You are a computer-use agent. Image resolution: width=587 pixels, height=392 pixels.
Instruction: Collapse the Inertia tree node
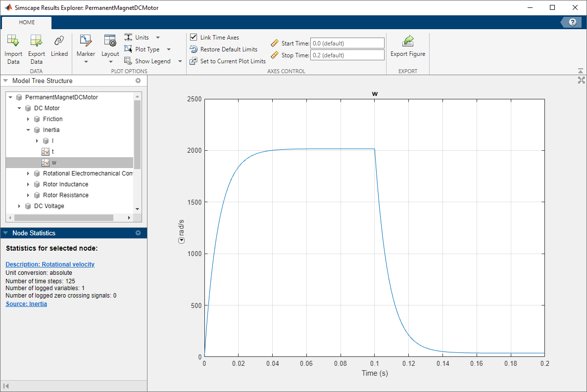(28, 130)
